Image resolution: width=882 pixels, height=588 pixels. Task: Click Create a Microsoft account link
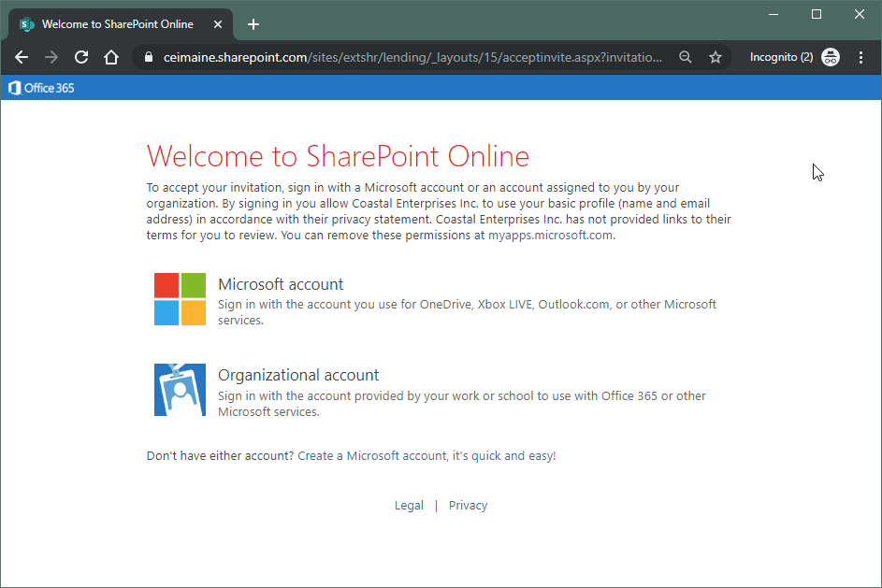[427, 456]
